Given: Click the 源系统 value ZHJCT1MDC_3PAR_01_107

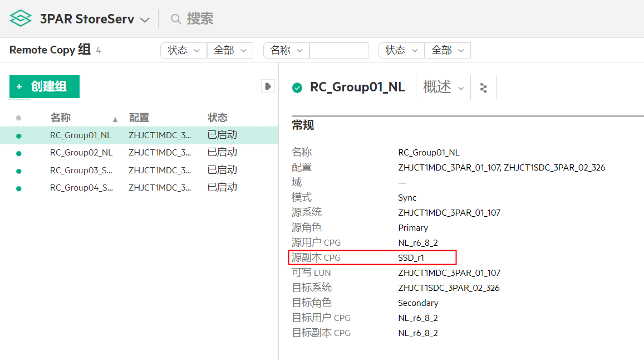Looking at the screenshot, I should 449,213.
